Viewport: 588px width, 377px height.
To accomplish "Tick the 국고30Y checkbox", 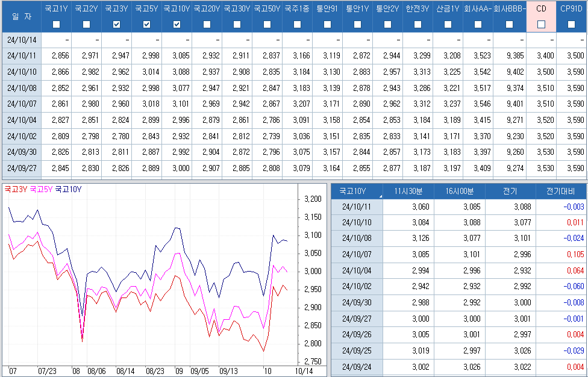I will (x=237, y=25).
